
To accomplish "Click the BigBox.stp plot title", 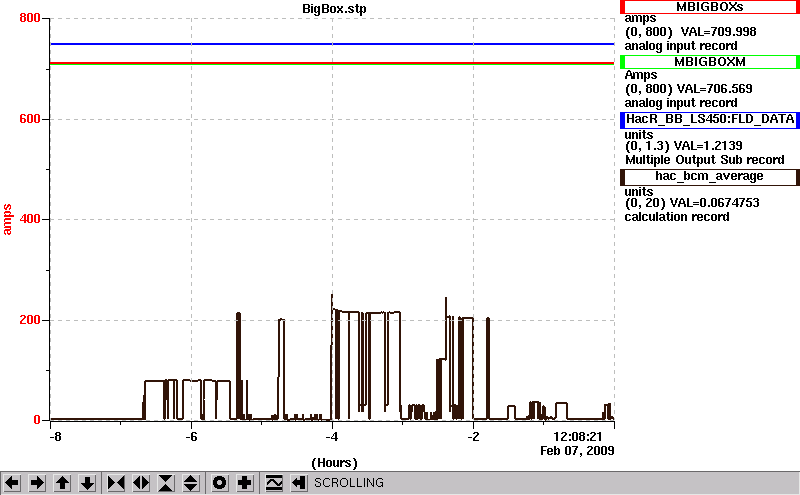I will 334,9.
